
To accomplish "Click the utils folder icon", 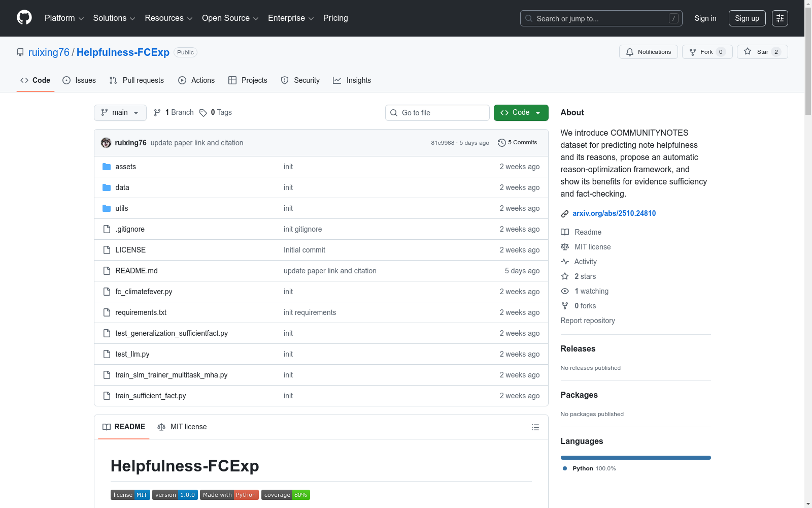I will 107,208.
